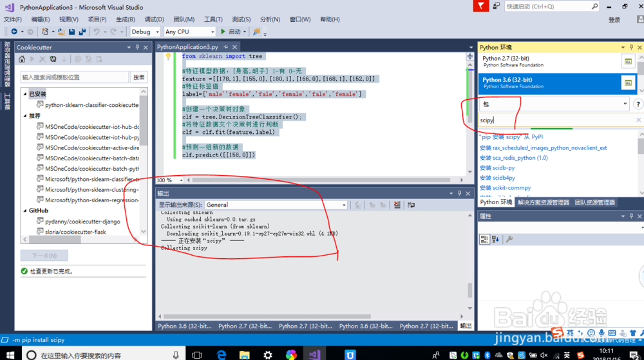Click the Properties wrench property pages icon

point(509,240)
